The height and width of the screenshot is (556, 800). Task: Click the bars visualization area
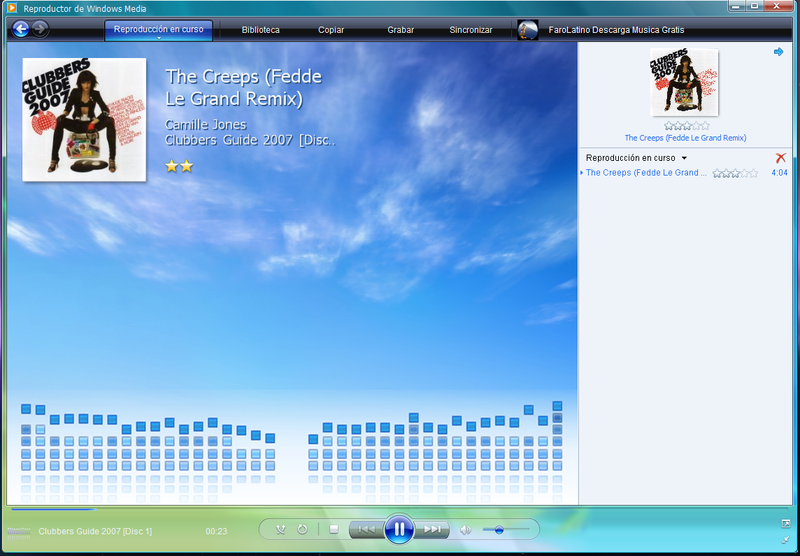coord(292,451)
